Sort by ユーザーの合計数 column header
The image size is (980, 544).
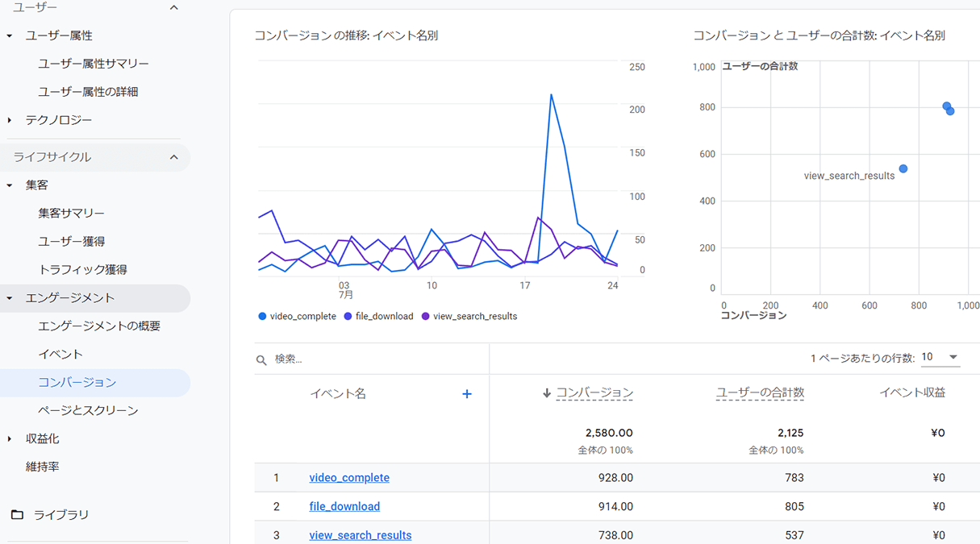(760, 393)
